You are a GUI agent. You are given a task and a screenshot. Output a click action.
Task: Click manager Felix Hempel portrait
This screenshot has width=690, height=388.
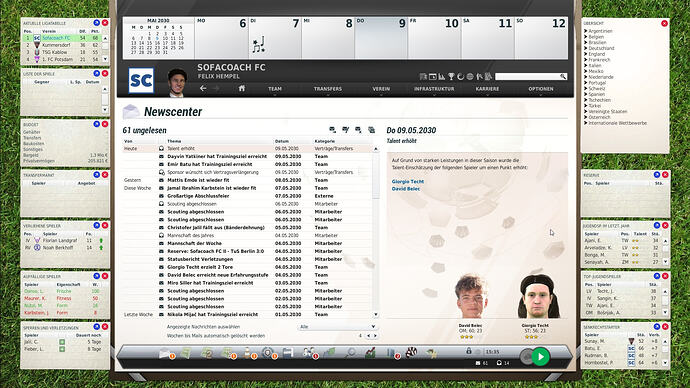177,82
